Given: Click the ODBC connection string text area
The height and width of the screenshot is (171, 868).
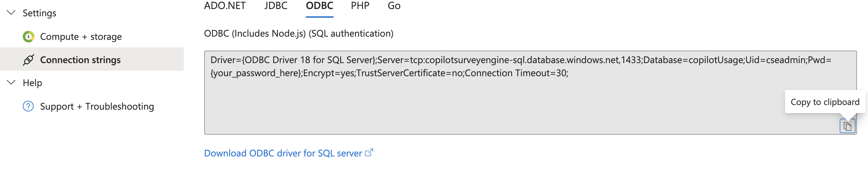Looking at the screenshot, I should click(x=505, y=94).
